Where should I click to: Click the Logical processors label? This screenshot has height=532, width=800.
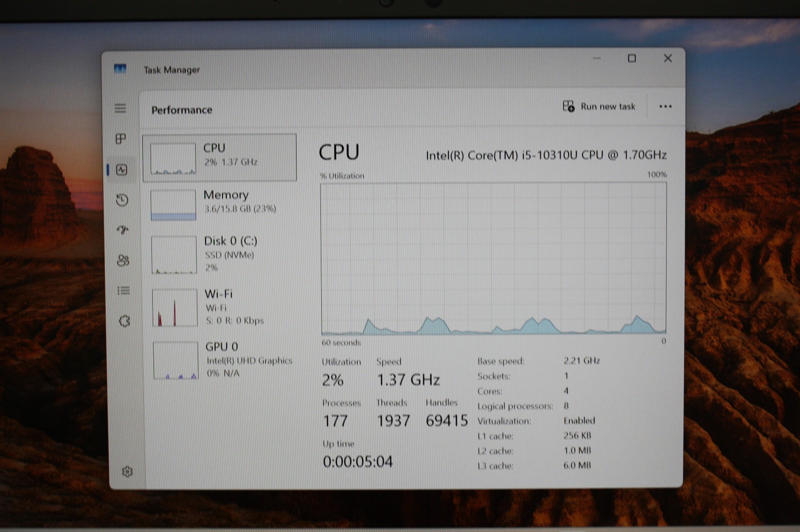515,406
